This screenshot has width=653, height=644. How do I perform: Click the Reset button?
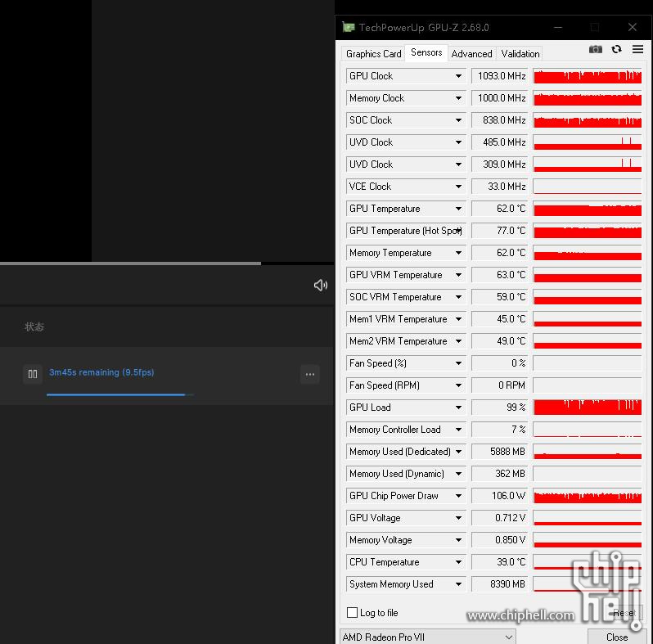(x=624, y=613)
